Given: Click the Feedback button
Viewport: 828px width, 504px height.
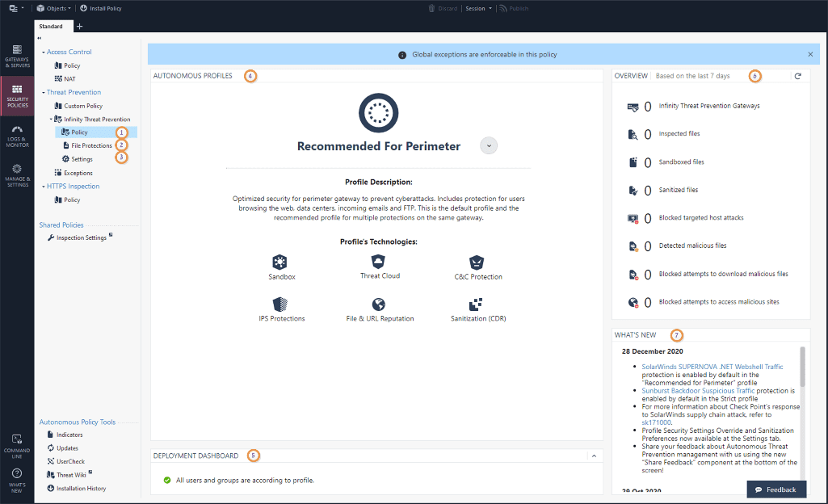Looking at the screenshot, I should coord(776,489).
